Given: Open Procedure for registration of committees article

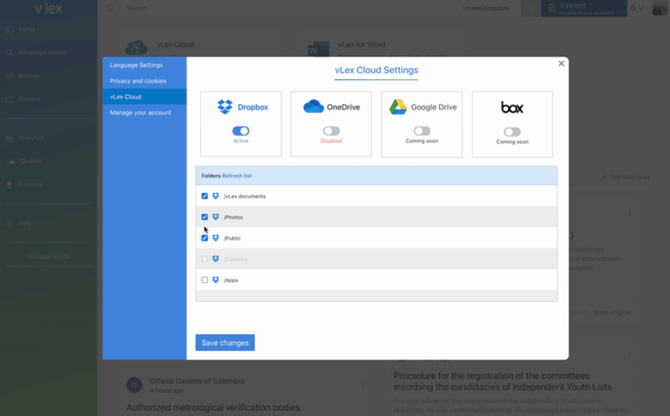Looking at the screenshot, I should tap(502, 381).
